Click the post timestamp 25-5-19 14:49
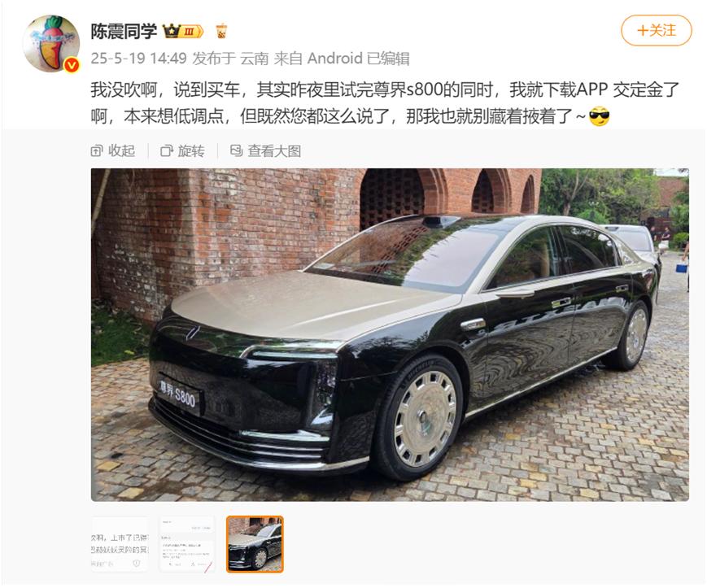The image size is (707, 588). [138, 59]
